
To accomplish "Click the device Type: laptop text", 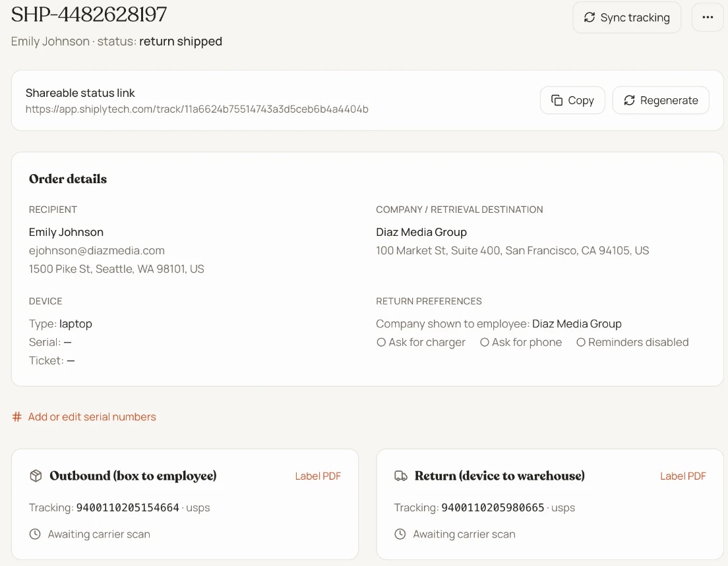I will [x=61, y=324].
